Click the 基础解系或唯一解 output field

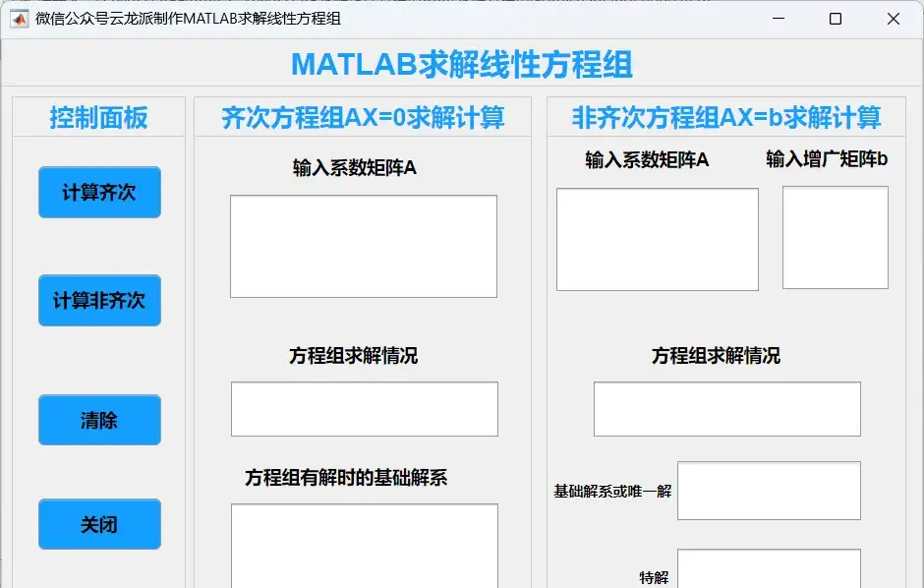pyautogui.click(x=769, y=491)
